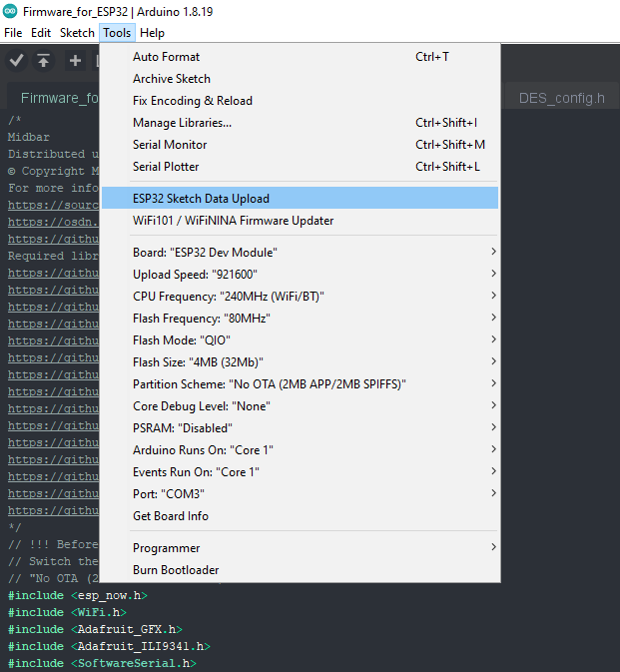This screenshot has width=620, height=672.
Task: Click the "Required libr" comment line
Action: (54, 256)
